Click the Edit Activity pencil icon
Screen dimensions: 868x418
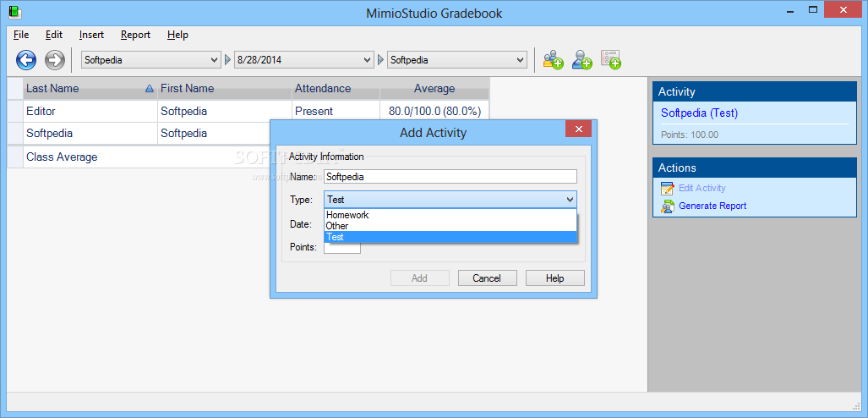667,189
